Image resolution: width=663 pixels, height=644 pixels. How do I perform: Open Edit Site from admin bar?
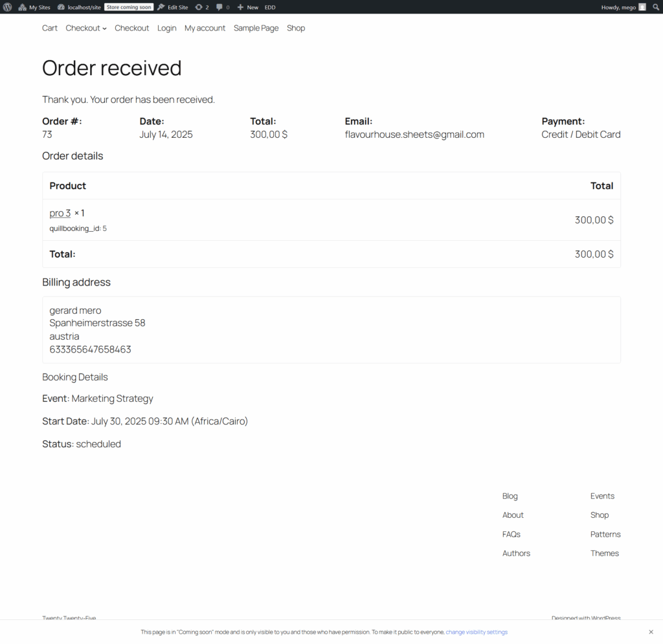[x=172, y=7]
